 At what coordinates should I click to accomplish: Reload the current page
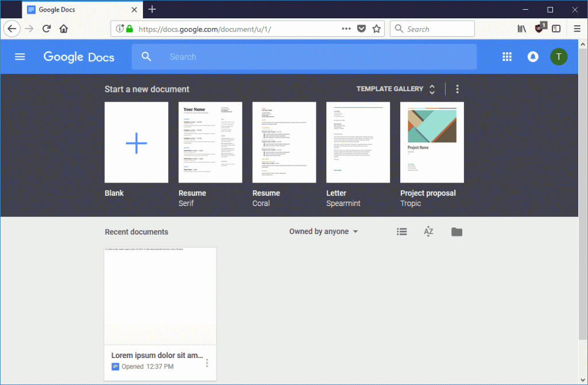point(47,29)
